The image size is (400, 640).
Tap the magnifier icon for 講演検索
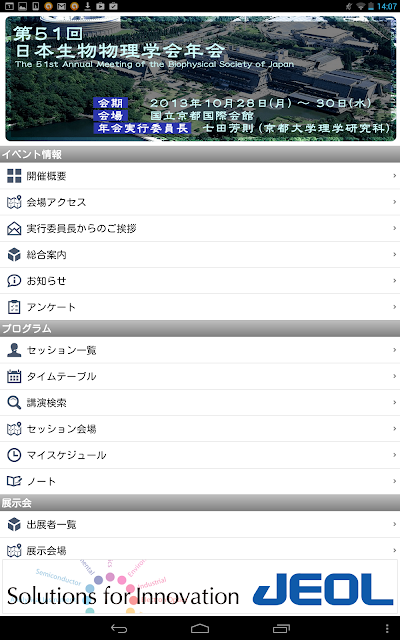tap(14, 402)
